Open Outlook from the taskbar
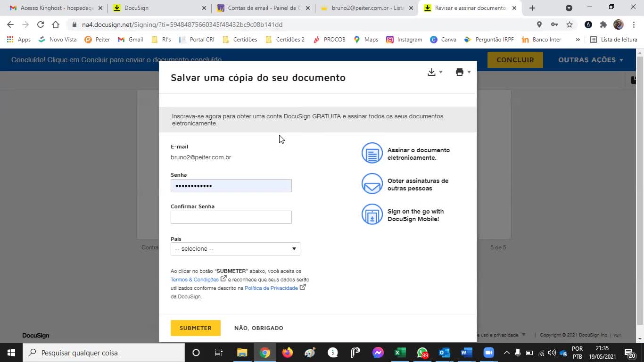The width and height of the screenshot is (644, 362). 444,353
